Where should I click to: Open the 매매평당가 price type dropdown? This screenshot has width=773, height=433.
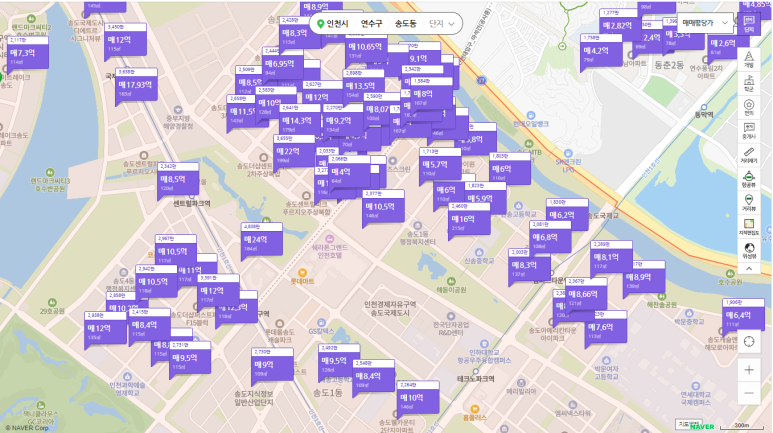coord(705,23)
